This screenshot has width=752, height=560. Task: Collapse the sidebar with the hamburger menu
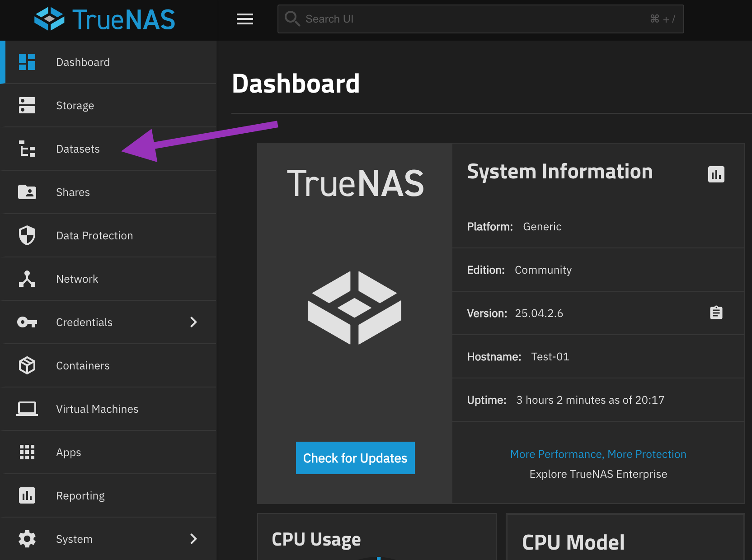tap(244, 19)
